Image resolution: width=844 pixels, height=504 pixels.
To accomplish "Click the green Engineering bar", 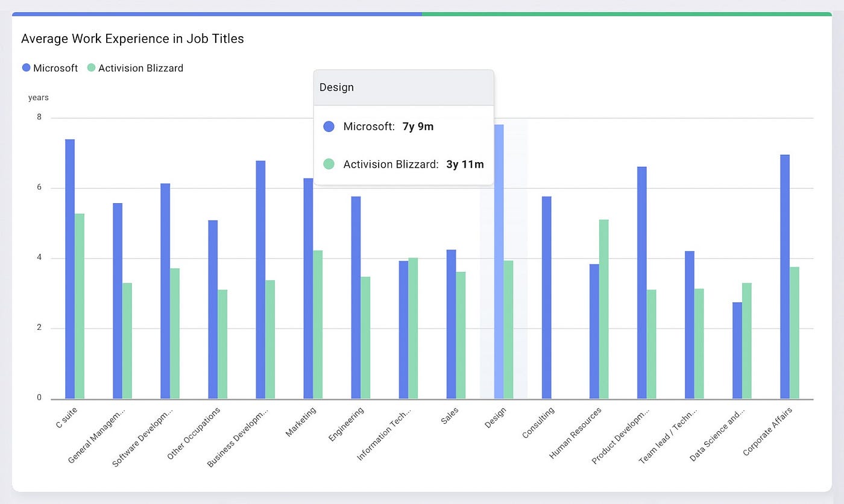I will point(365,338).
